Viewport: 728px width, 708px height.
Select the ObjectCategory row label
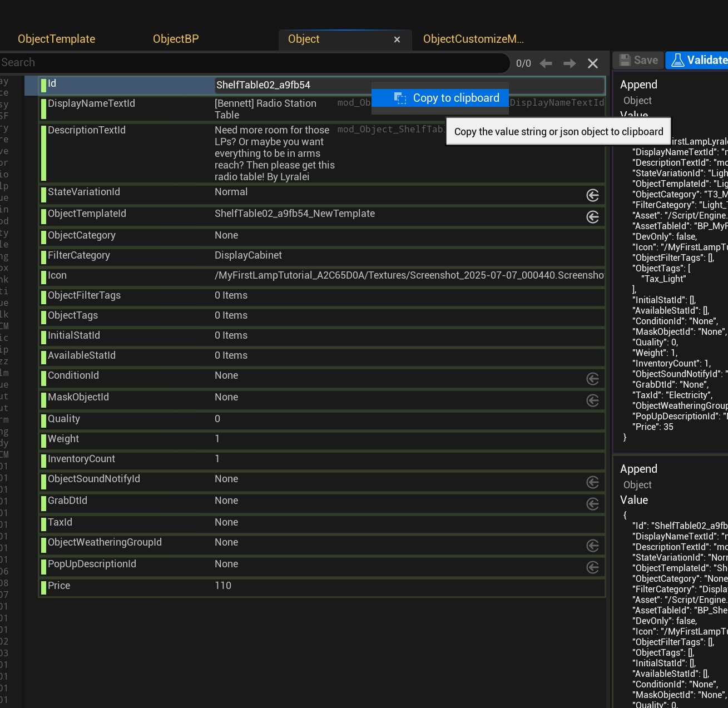(82, 235)
